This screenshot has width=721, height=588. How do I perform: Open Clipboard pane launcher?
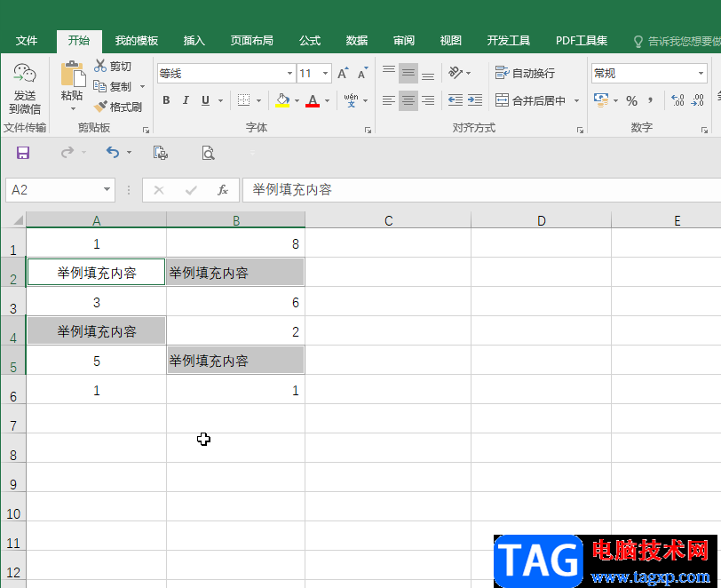pos(147,131)
